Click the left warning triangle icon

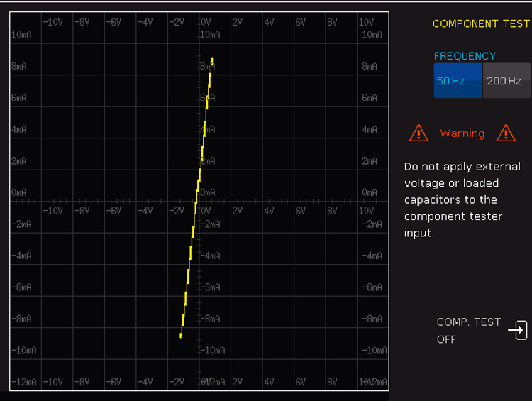[x=419, y=133]
